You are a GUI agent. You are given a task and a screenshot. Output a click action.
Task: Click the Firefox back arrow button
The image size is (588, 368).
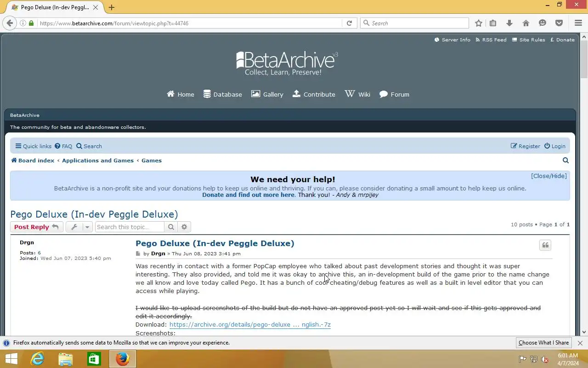tap(10, 23)
